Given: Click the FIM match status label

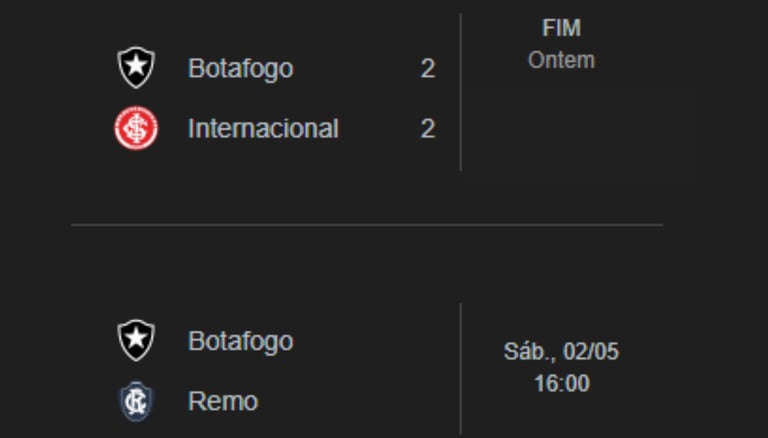Looking at the screenshot, I should point(561,28).
